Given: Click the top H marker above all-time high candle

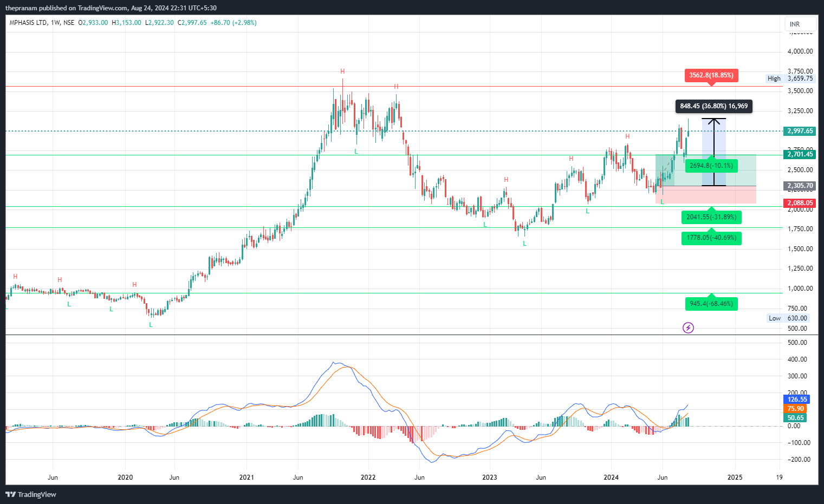Looking at the screenshot, I should click(342, 71).
